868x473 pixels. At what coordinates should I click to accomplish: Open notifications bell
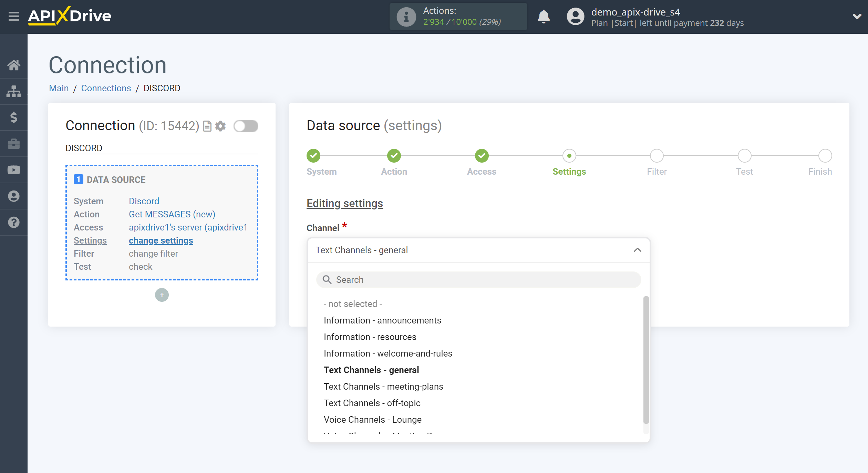[544, 17]
